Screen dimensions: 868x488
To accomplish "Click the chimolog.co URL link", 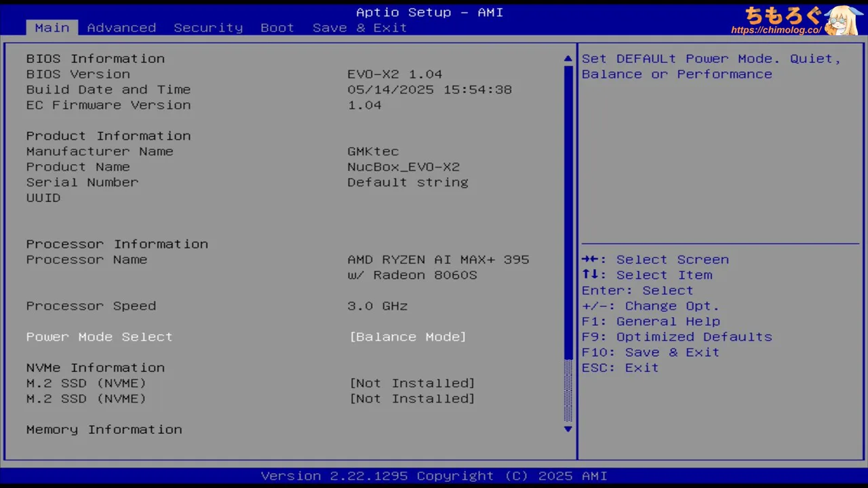I will [776, 30].
